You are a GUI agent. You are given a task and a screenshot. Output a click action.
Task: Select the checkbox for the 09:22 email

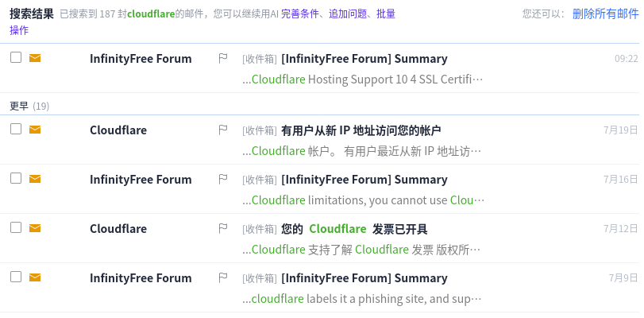[16, 57]
